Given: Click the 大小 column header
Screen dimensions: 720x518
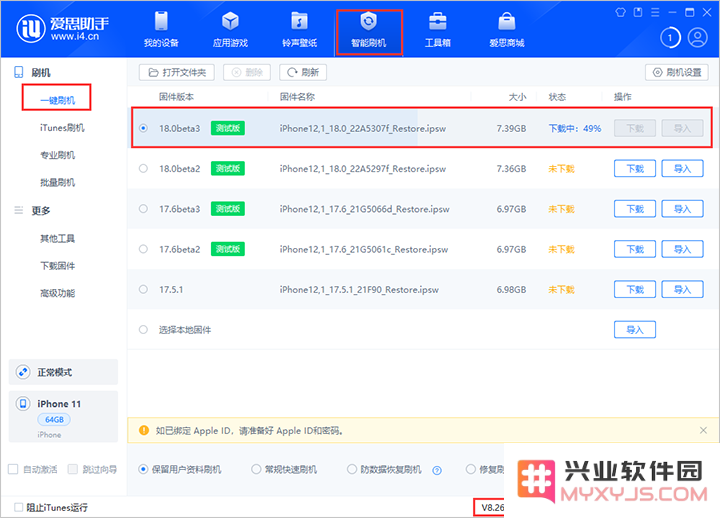Looking at the screenshot, I should tap(518, 97).
